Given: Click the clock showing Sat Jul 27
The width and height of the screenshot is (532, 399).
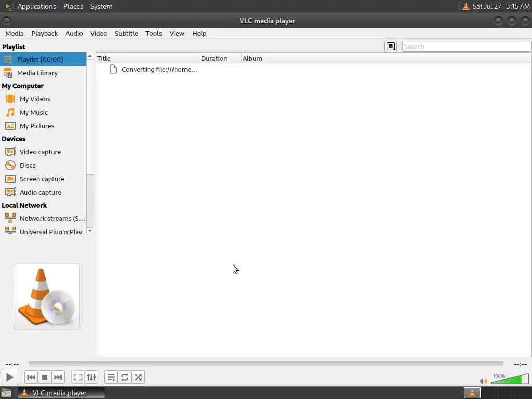Looking at the screenshot, I should (x=501, y=6).
